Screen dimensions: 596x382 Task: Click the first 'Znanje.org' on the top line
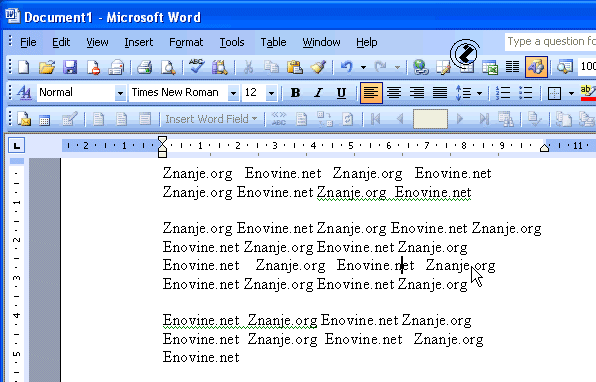pos(197,173)
